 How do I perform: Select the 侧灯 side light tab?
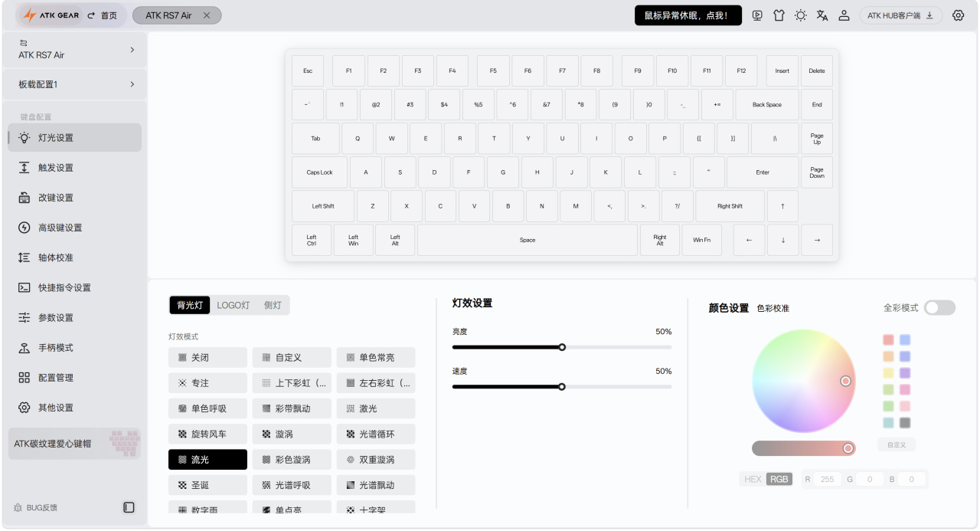(x=273, y=305)
